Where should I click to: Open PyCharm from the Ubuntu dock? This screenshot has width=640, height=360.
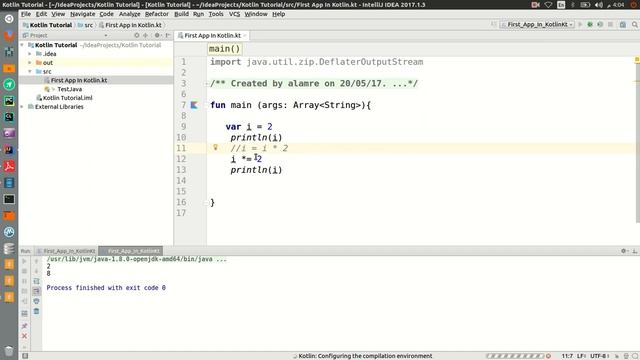[x=9, y=100]
